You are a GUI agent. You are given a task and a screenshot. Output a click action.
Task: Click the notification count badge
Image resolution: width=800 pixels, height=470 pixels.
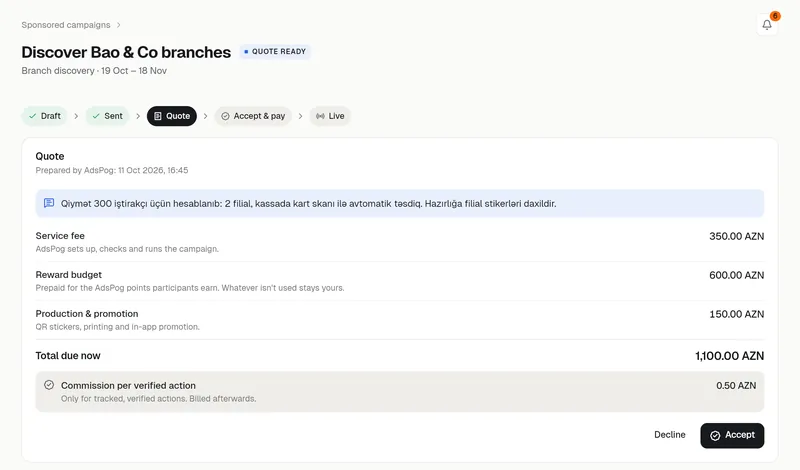775,16
